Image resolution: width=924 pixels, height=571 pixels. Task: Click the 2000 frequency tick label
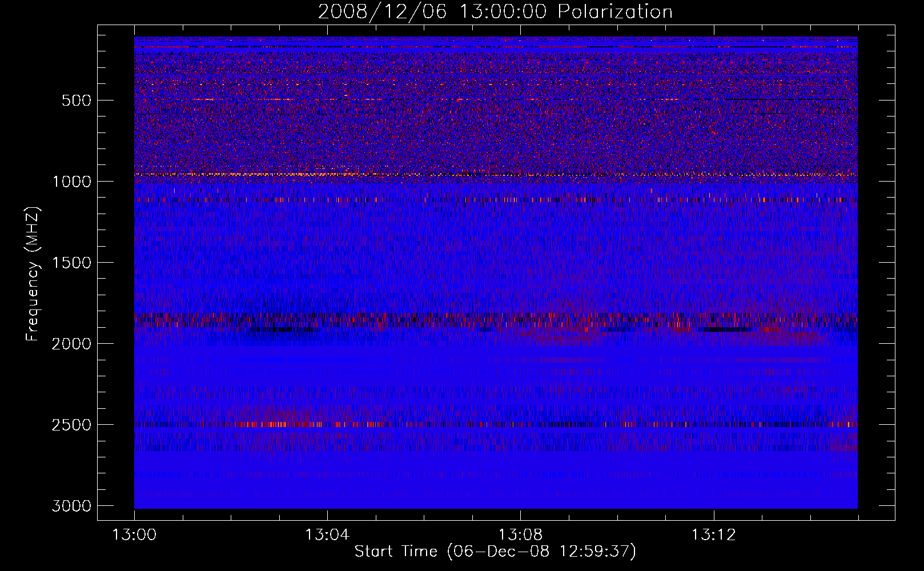(71, 344)
